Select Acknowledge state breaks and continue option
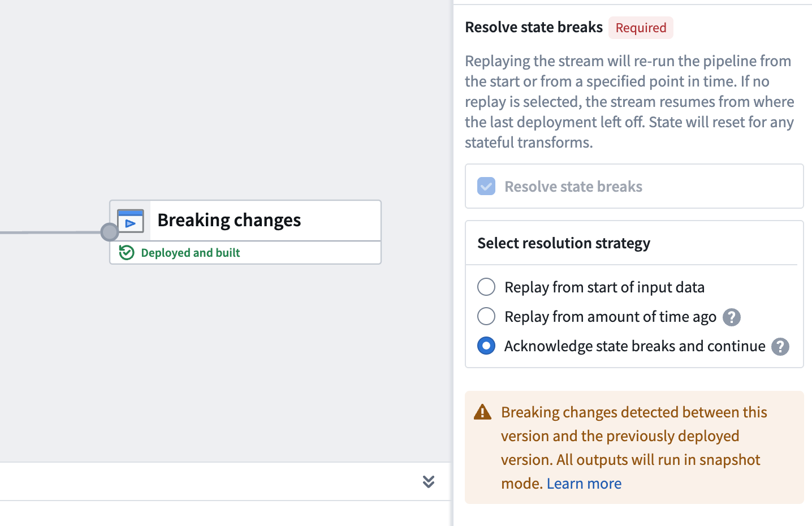This screenshot has height=526, width=812. [486, 346]
